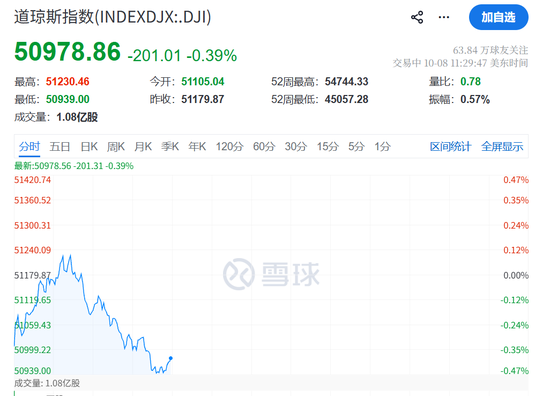Open the 月K chart tab
Image resolution: width=550 pixels, height=396 pixels.
point(143,146)
